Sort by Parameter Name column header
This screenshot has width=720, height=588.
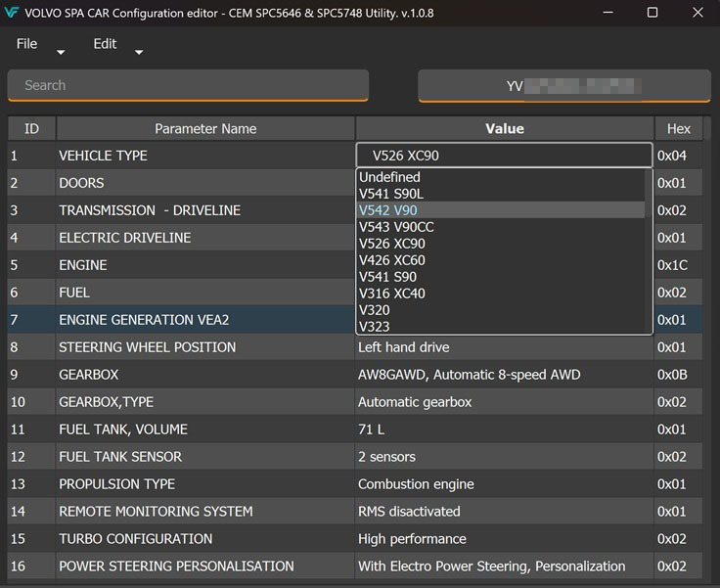pyautogui.click(x=205, y=128)
